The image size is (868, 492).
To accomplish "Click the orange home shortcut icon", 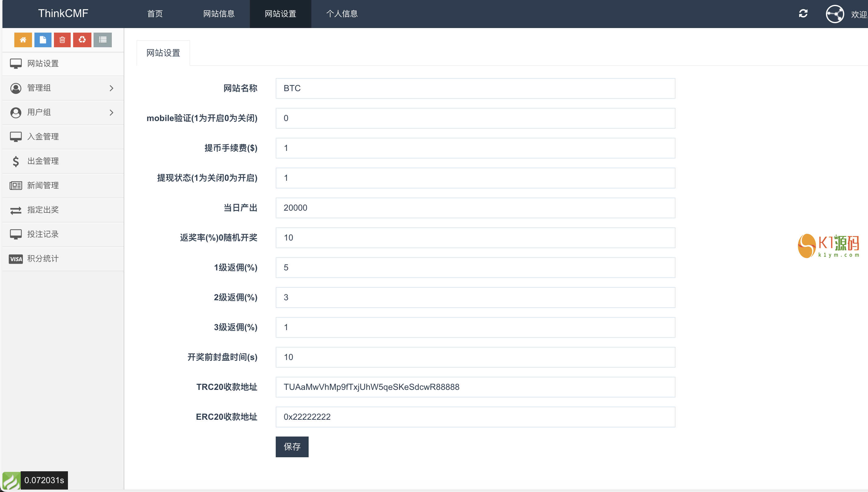I will coord(23,40).
